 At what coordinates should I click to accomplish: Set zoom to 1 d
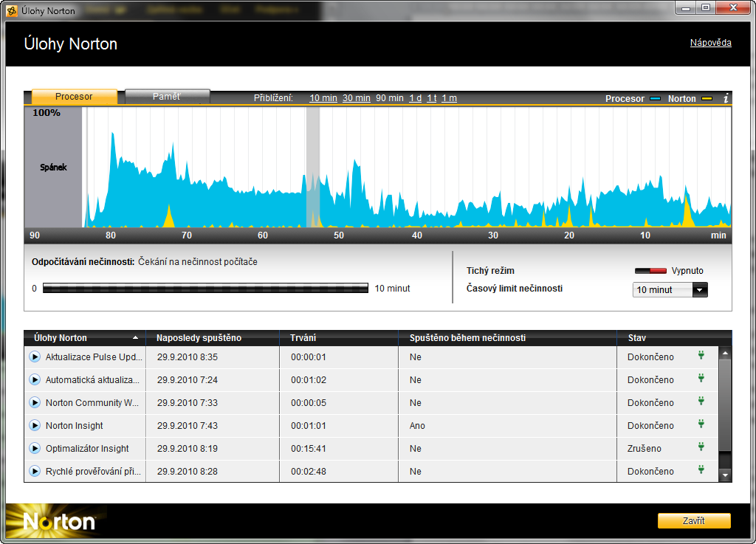[x=416, y=98]
